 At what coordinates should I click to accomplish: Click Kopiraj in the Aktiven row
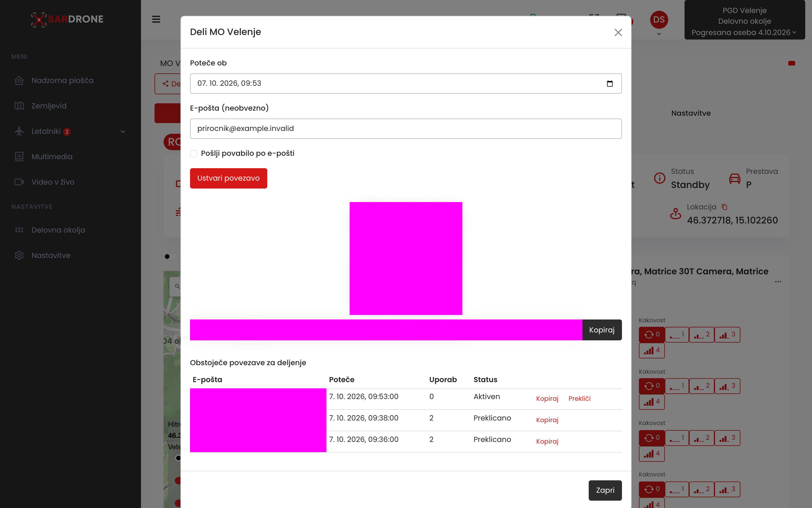tap(547, 398)
